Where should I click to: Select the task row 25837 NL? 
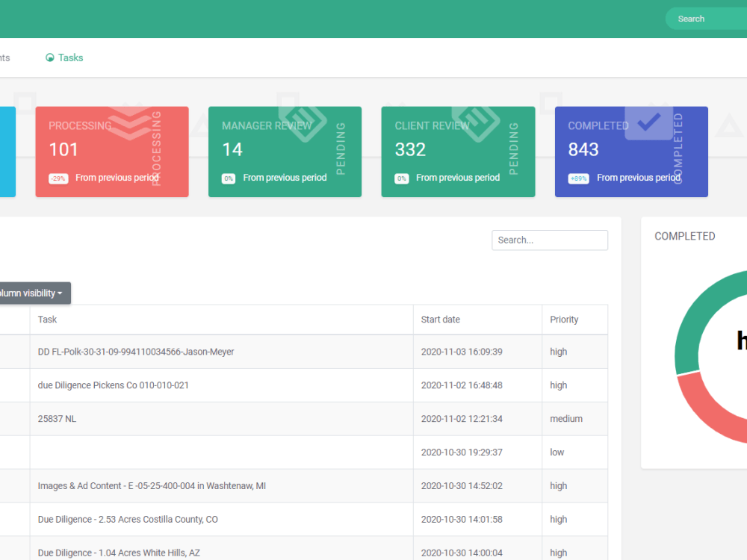58,418
